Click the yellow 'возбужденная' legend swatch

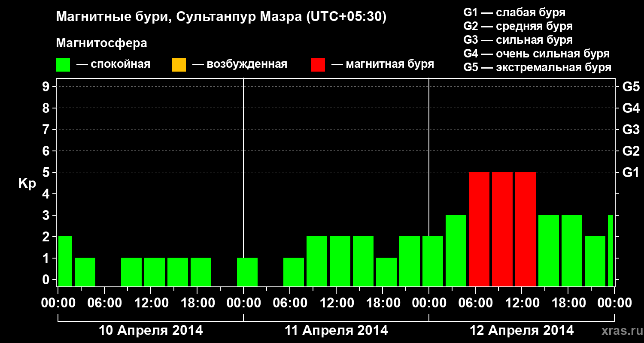tap(179, 65)
